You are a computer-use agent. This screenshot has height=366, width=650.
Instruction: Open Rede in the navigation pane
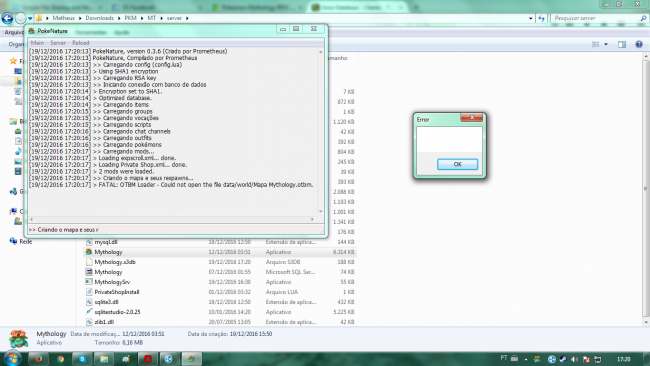pyautogui.click(x=25, y=241)
